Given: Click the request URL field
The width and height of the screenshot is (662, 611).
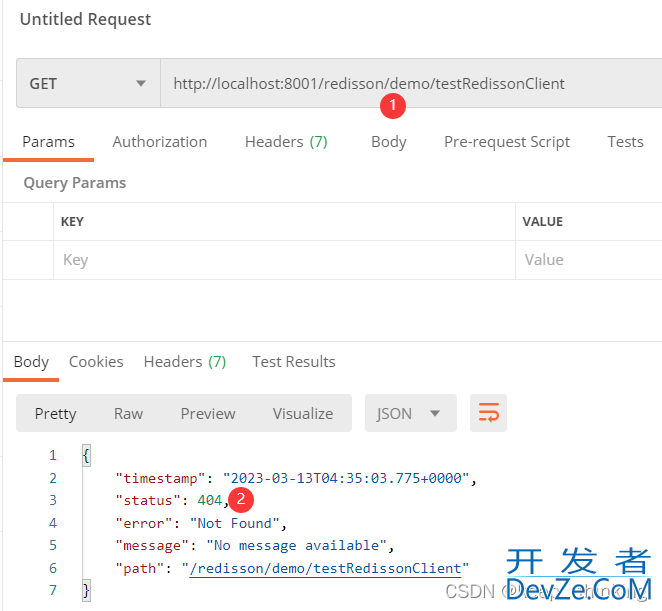Looking at the screenshot, I should click(411, 83).
